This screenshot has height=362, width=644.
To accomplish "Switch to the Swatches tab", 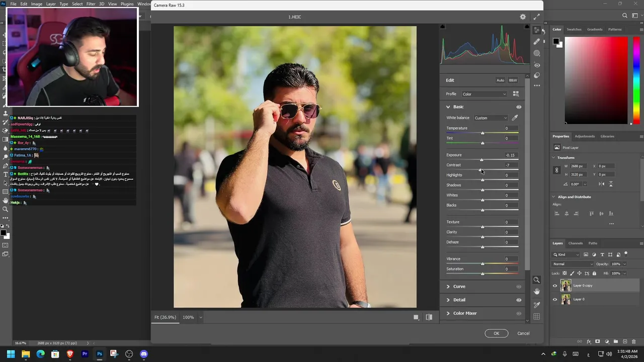I will click(574, 29).
